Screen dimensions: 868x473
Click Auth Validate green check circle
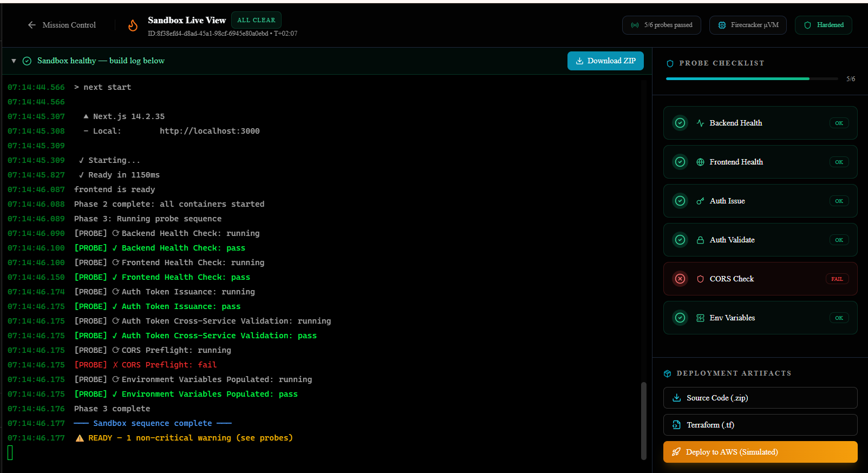point(680,240)
